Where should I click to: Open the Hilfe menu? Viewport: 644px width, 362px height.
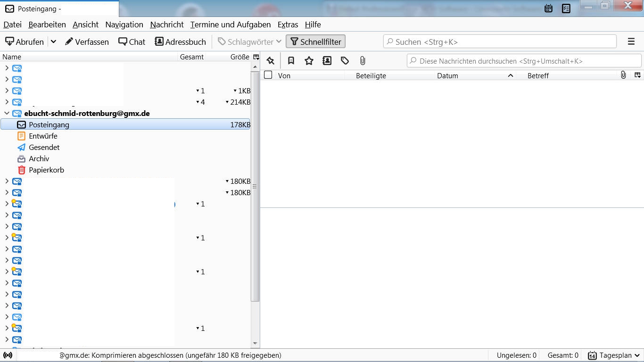point(313,25)
